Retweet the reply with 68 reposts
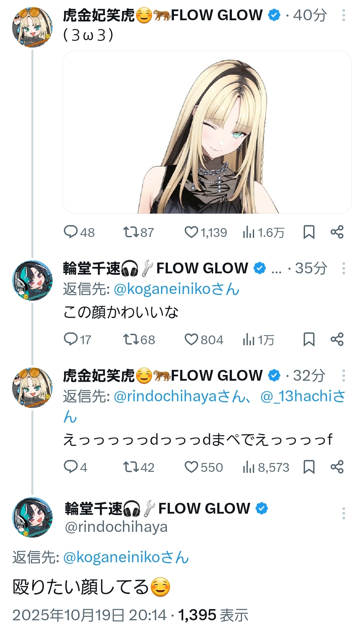364x623 pixels. tap(130, 340)
